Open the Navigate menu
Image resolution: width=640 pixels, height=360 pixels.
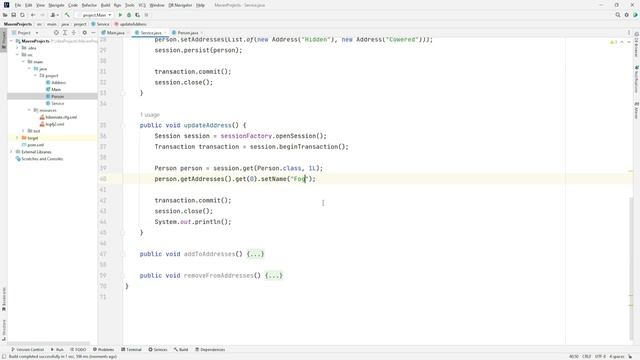pyautogui.click(x=56, y=5)
